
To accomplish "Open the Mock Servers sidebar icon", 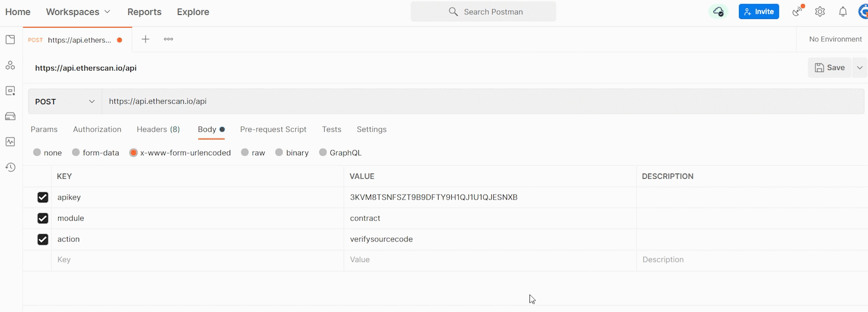I will click(10, 116).
